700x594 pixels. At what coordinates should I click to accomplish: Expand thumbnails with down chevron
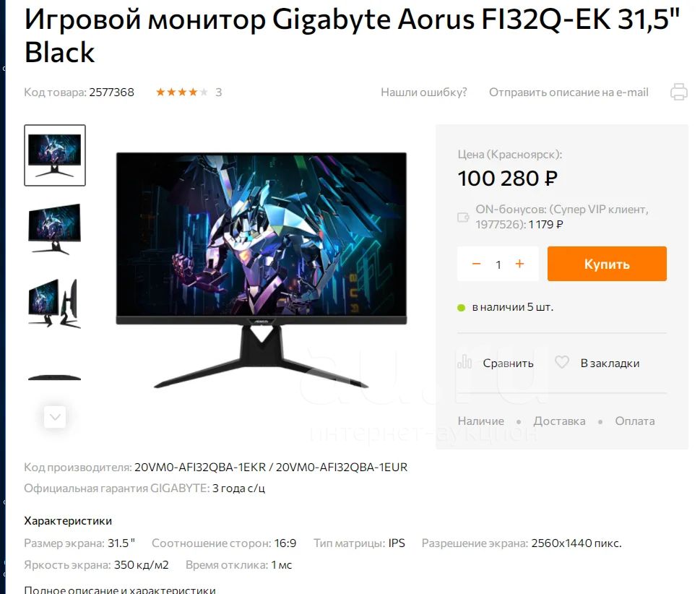point(55,417)
